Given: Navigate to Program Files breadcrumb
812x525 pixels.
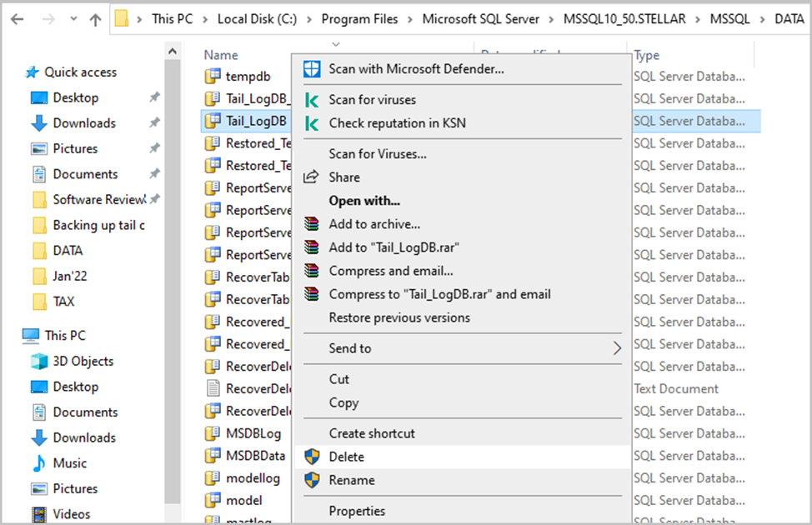Looking at the screenshot, I should click(359, 19).
